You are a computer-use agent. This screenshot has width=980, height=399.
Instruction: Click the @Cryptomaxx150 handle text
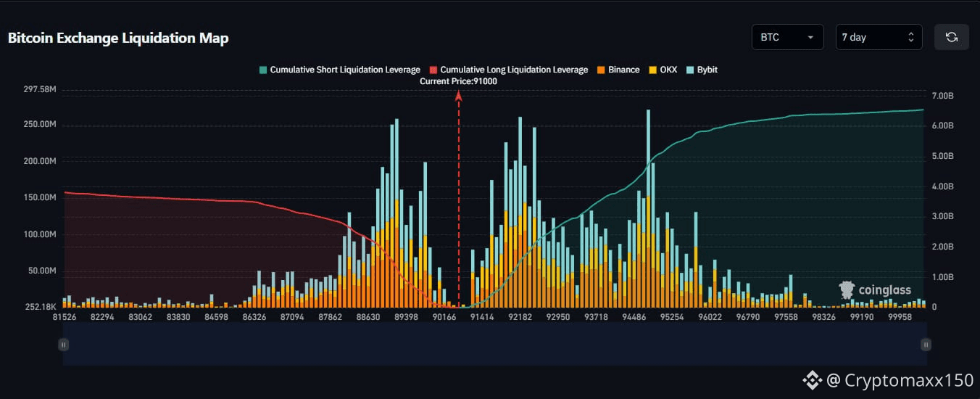click(x=902, y=379)
